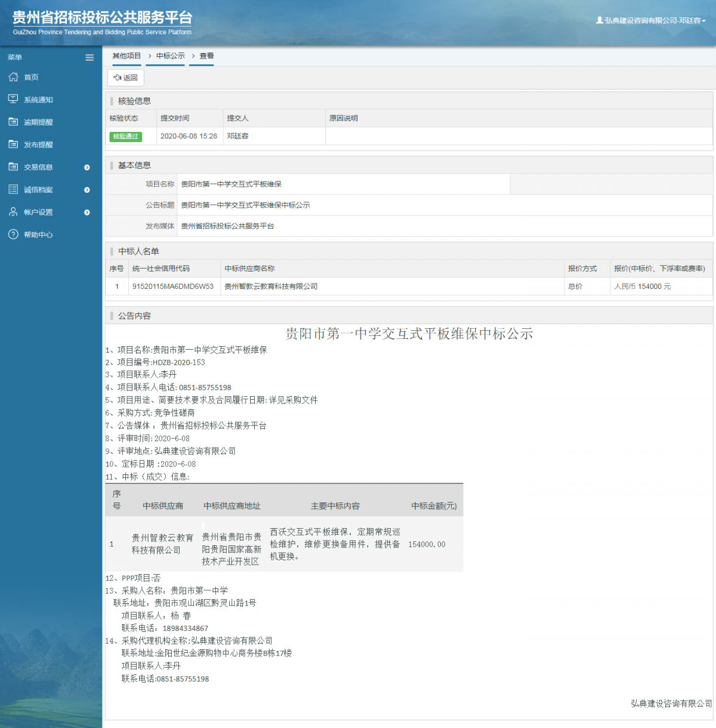Click the submit time 2020-06-08 15:28
Image resolution: width=716 pixels, height=728 pixels.
189,136
